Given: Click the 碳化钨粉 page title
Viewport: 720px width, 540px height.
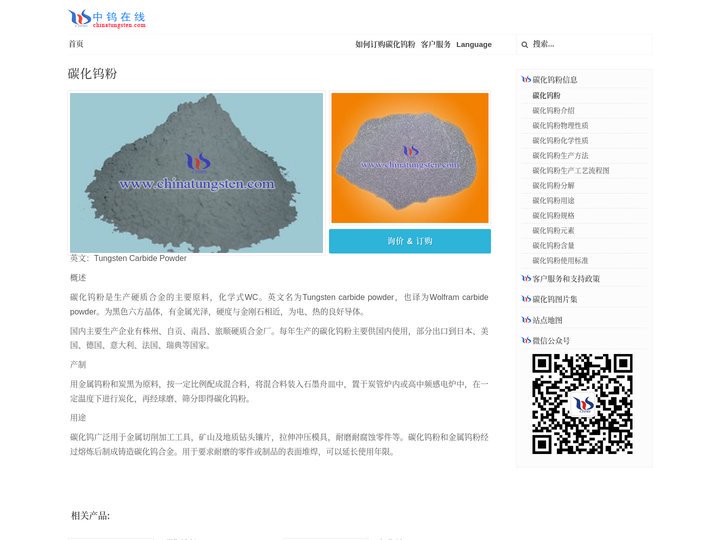Looking at the screenshot, I should pos(92,73).
